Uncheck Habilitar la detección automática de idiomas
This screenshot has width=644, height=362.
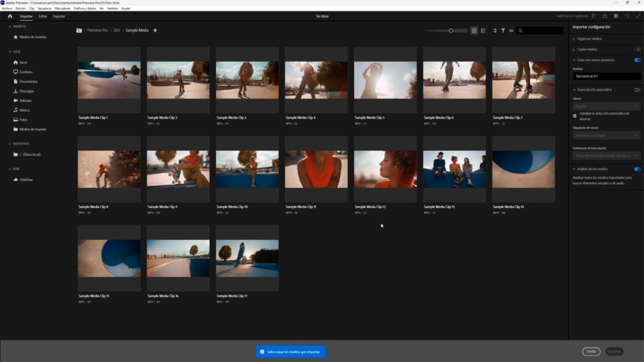pyautogui.click(x=574, y=116)
